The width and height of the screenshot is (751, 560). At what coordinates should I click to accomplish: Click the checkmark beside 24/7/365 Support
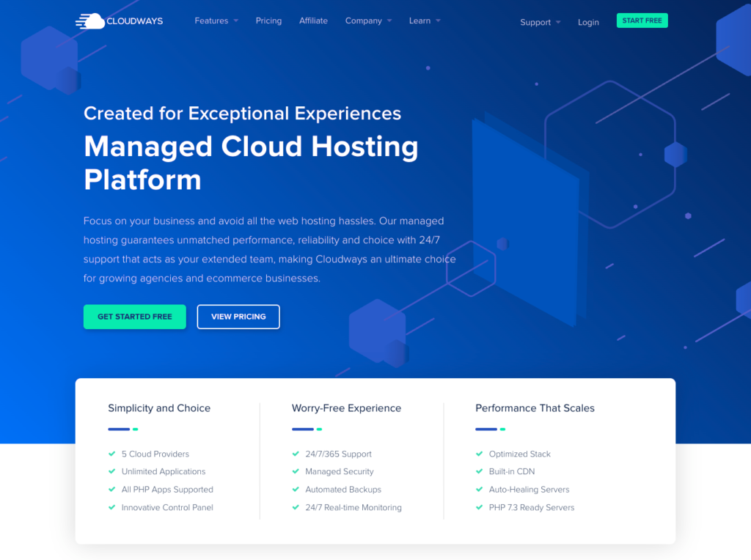(x=296, y=454)
